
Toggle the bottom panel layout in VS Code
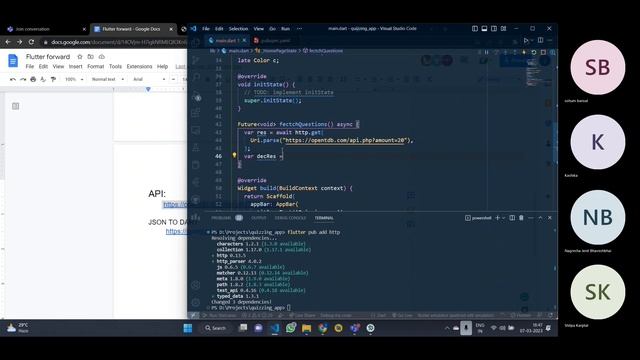coord(484,29)
